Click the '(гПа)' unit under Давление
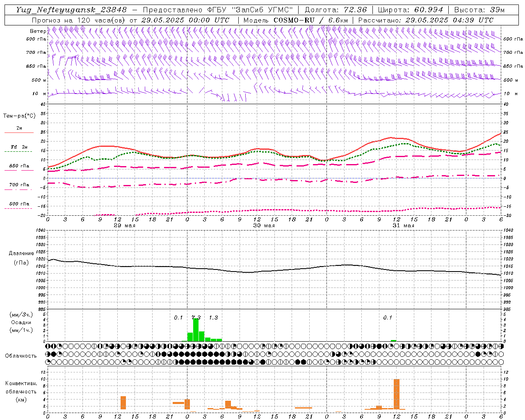The height and width of the screenshot is (420, 525). tap(21, 263)
